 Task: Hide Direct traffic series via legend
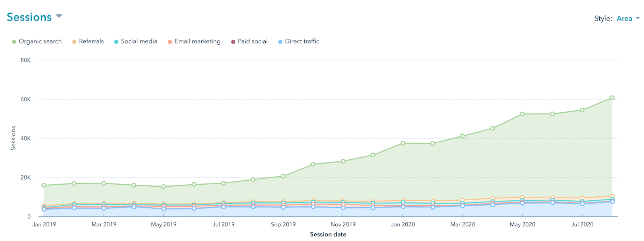[302, 41]
